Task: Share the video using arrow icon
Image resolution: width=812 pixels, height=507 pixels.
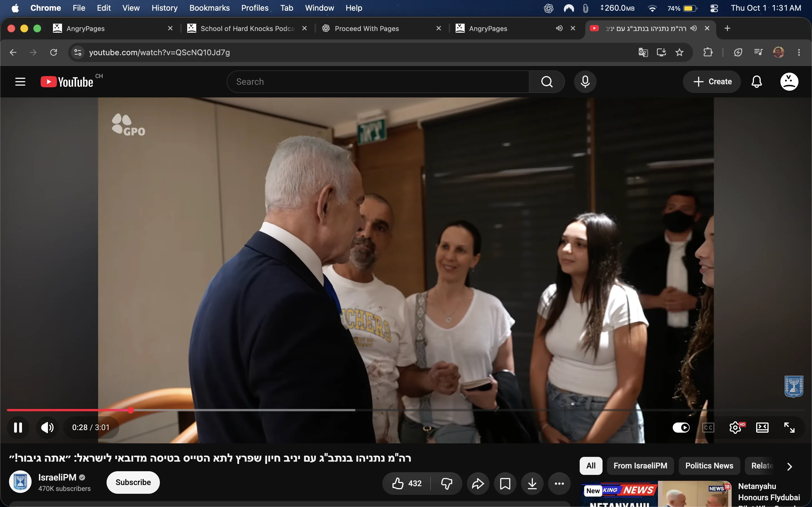Action: coord(478,483)
